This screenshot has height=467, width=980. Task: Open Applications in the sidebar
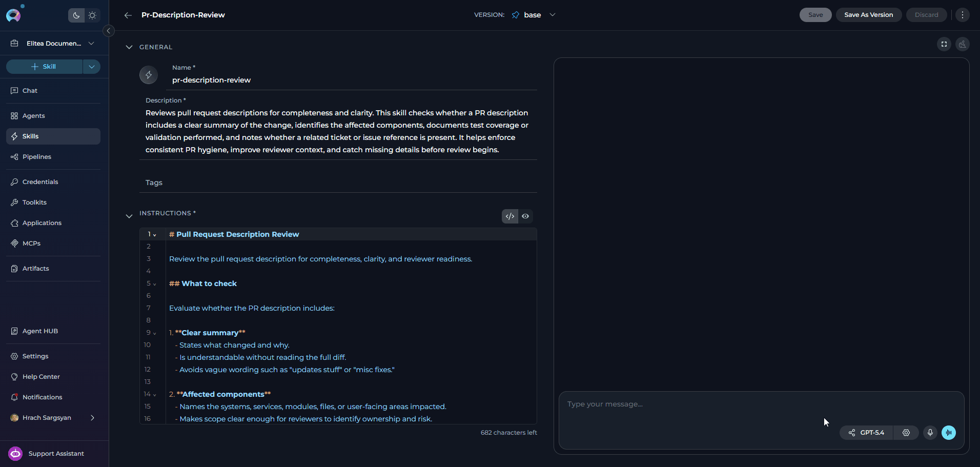coord(53,223)
